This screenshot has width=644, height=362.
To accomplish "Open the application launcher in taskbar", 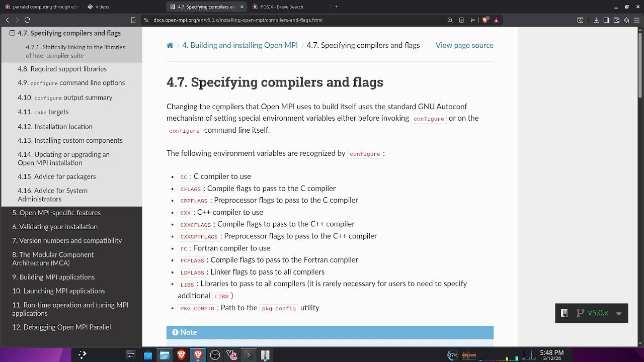I will 83,355.
